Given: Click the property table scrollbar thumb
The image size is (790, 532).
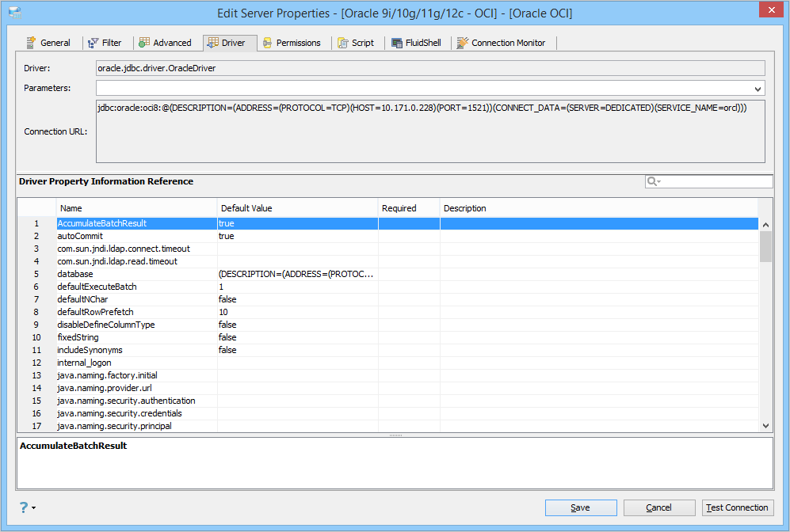Looking at the screenshot, I should (765, 247).
